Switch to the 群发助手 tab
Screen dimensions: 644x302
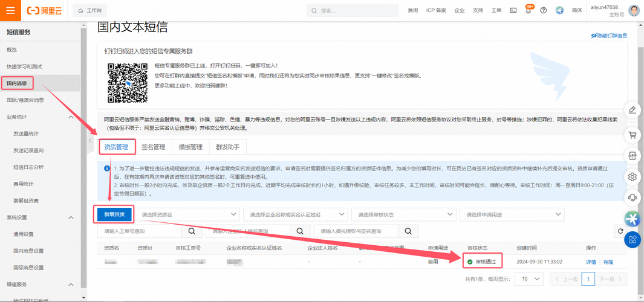point(228,147)
